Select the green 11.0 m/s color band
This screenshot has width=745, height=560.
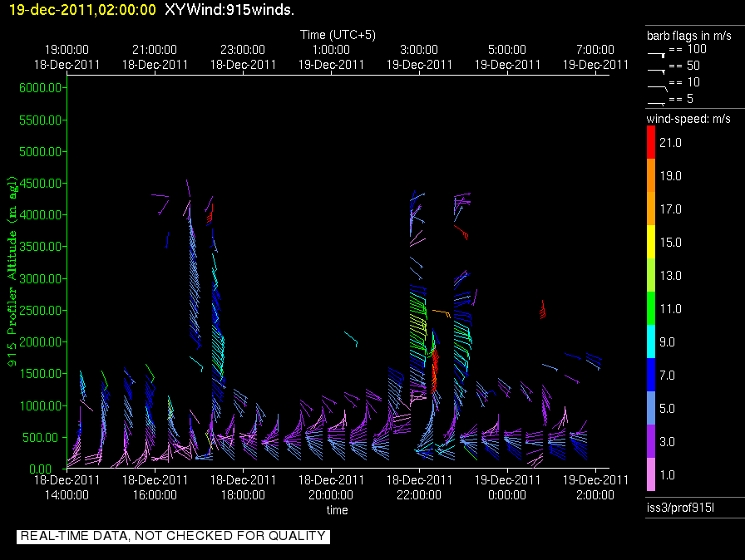[651, 308]
